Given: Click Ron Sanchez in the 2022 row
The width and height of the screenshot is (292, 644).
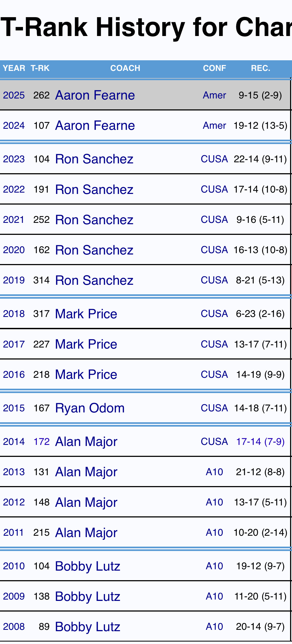Looking at the screenshot, I should (94, 189).
